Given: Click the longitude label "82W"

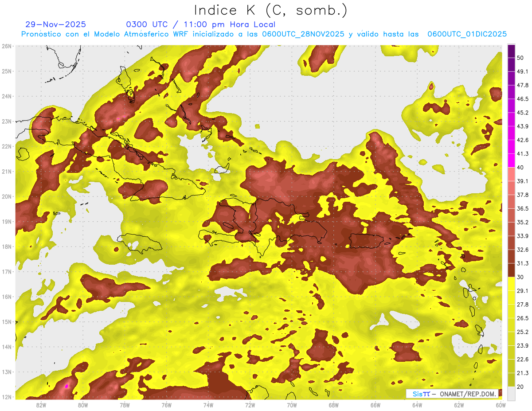Looking at the screenshot, I should (41, 405).
